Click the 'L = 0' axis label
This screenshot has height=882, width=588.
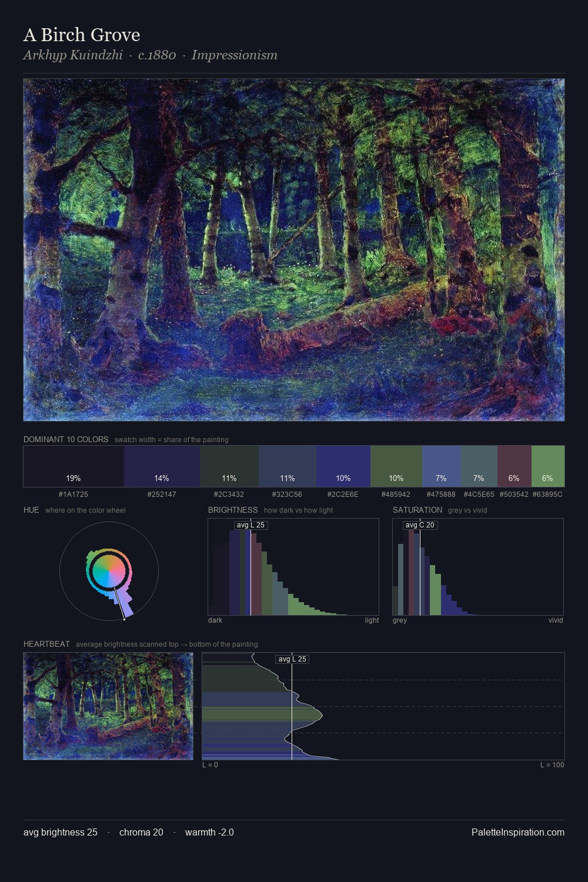210,764
